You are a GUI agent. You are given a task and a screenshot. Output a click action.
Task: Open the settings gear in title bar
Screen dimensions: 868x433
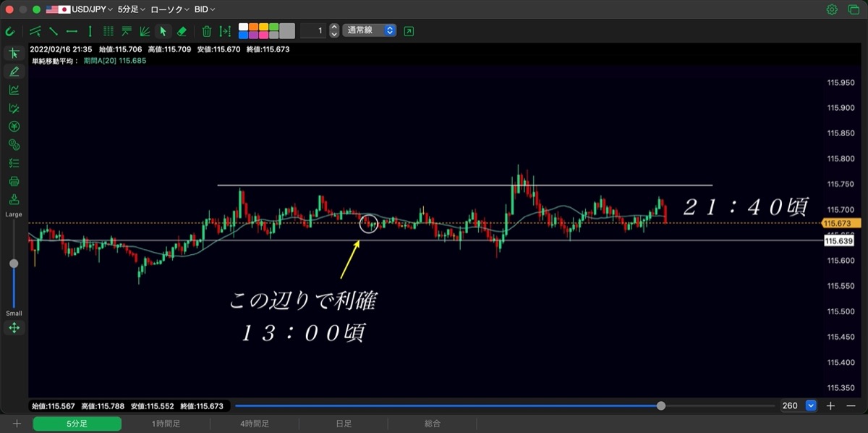pos(832,9)
